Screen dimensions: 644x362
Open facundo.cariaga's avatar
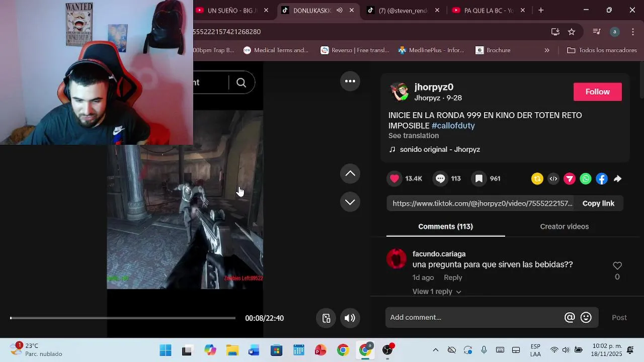click(x=396, y=259)
